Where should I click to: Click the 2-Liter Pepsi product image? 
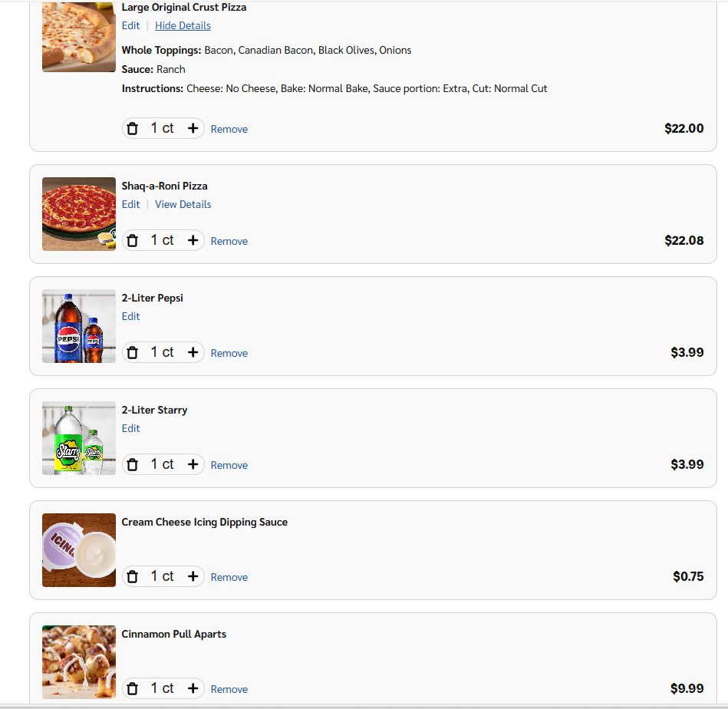tap(79, 326)
